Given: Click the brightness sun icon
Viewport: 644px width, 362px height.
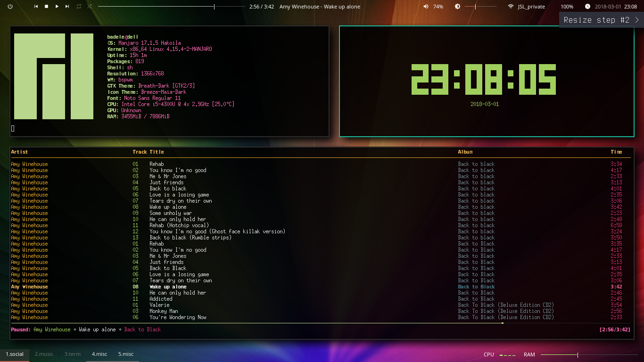Looking at the screenshot, I should coord(457,7).
